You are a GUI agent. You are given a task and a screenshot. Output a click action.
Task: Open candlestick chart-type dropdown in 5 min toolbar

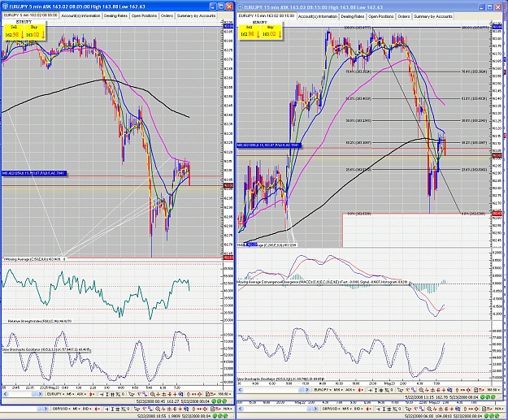(93, 394)
